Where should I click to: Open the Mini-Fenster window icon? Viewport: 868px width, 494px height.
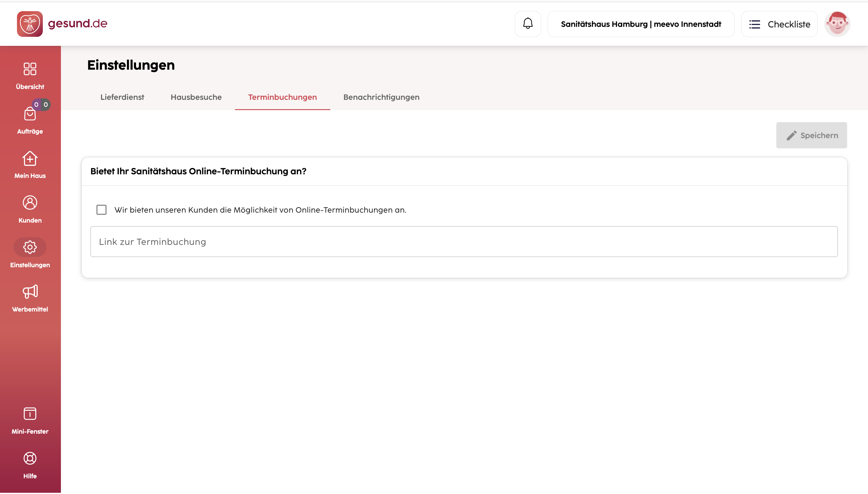[30, 413]
